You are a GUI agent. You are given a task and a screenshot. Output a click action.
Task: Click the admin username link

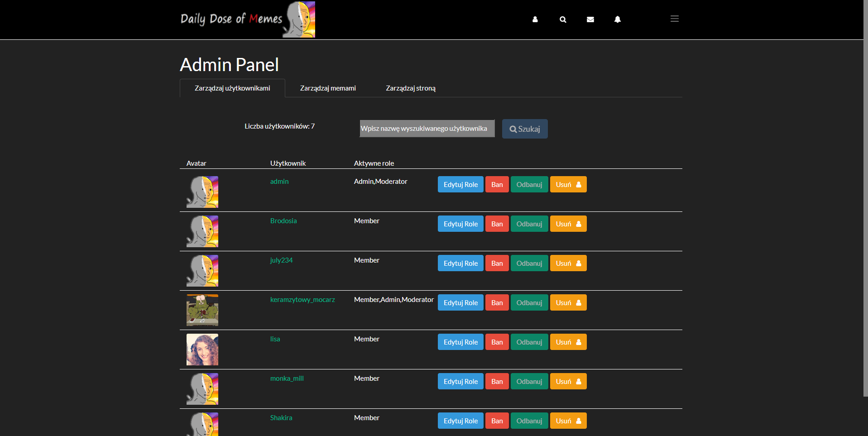click(279, 181)
